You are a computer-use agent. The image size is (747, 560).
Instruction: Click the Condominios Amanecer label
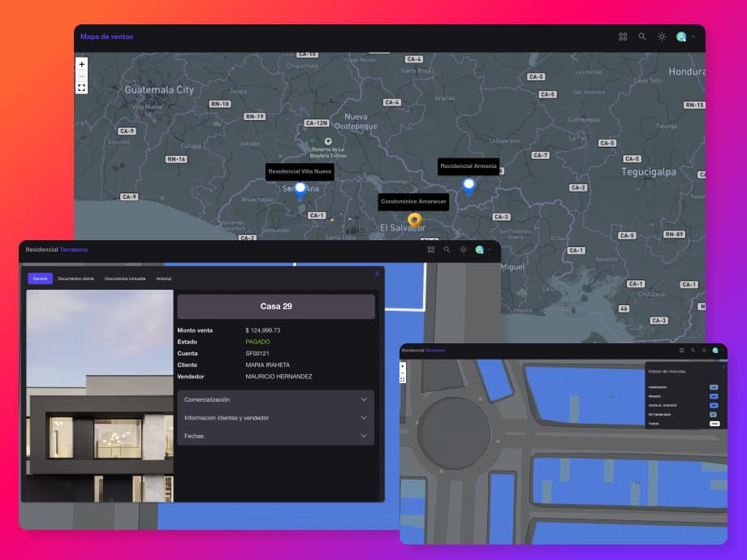pos(413,201)
